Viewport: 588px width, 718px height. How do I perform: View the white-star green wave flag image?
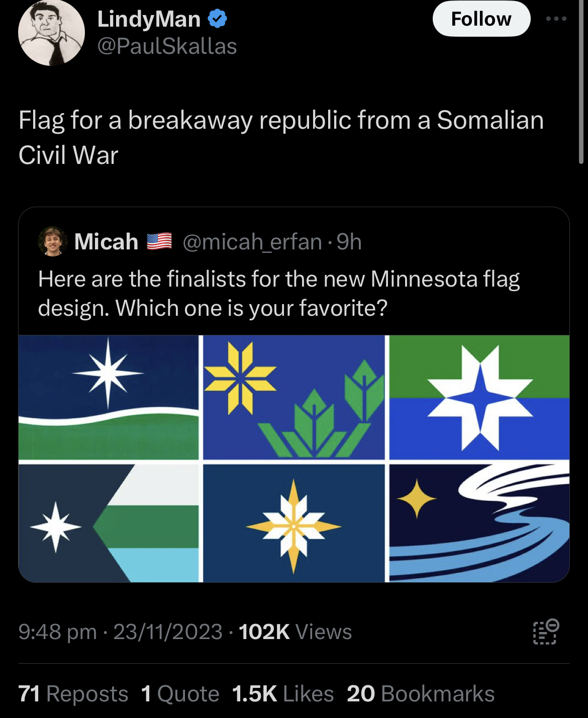click(109, 397)
